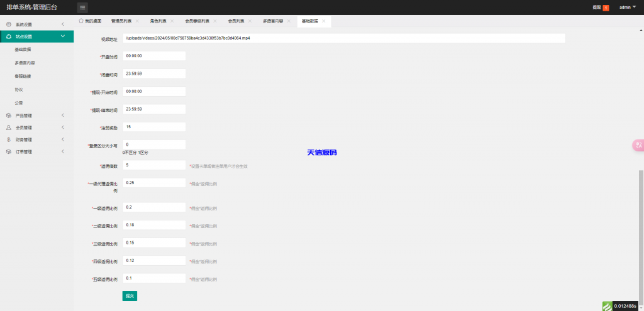
Task: Click the 一级返佣比例 field showing 0.2
Action: point(154,207)
